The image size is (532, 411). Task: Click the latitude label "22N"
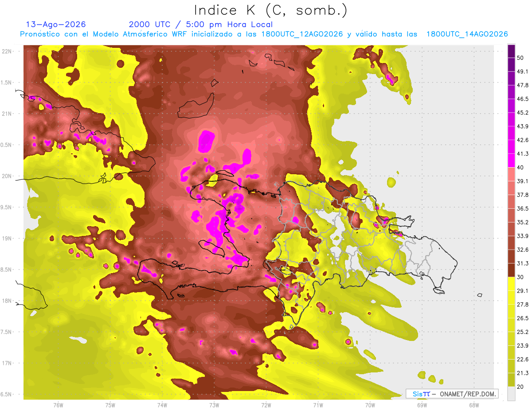[8, 51]
